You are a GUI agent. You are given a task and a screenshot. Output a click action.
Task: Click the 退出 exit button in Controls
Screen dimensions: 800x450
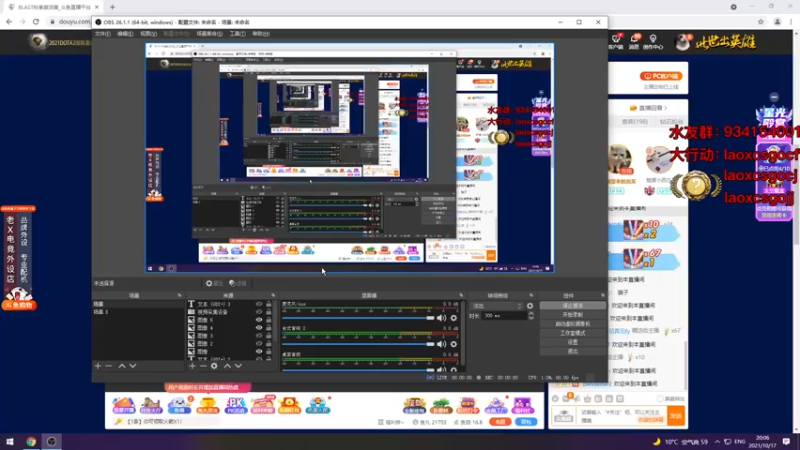[x=572, y=352]
